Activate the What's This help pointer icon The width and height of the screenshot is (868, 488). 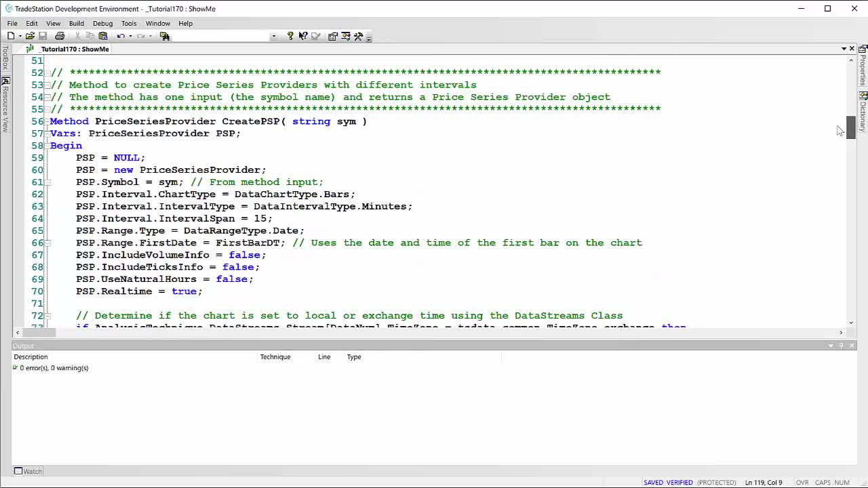pyautogui.click(x=303, y=36)
